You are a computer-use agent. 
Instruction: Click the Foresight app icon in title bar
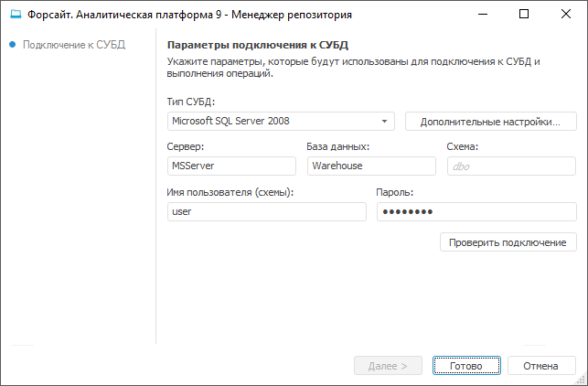(15, 15)
